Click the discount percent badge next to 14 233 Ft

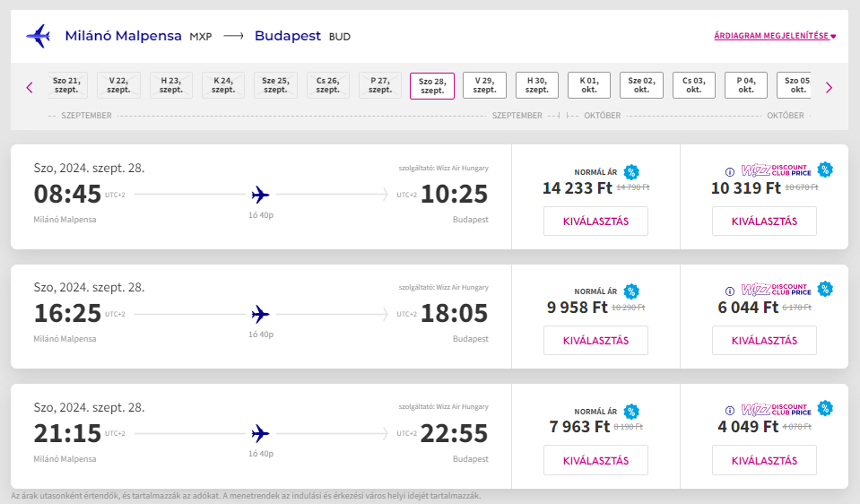[x=631, y=172]
